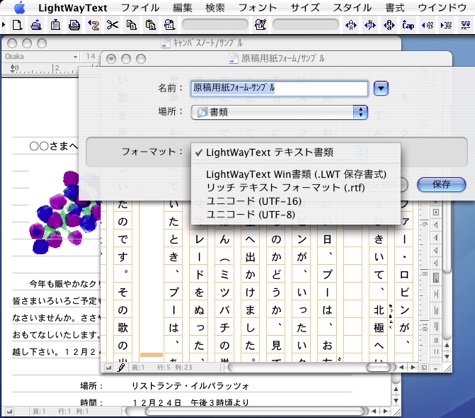Click the キャンバスノート/サンプル window title
Screen dimensions: 475x418
pyautogui.click(x=208, y=43)
